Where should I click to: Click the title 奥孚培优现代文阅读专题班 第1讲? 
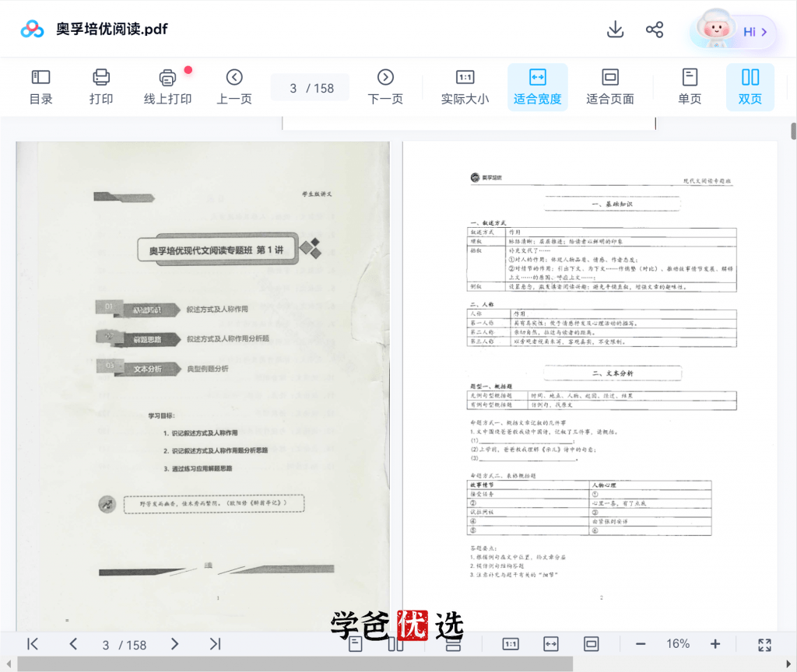(216, 250)
